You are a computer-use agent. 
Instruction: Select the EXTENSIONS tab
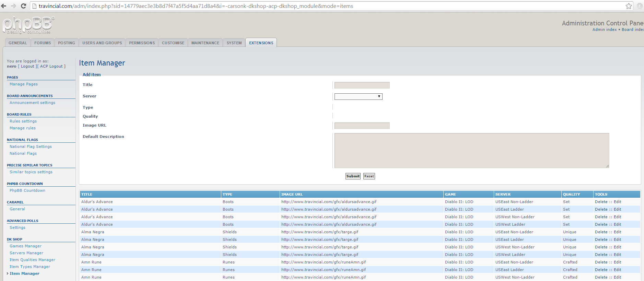(261, 43)
